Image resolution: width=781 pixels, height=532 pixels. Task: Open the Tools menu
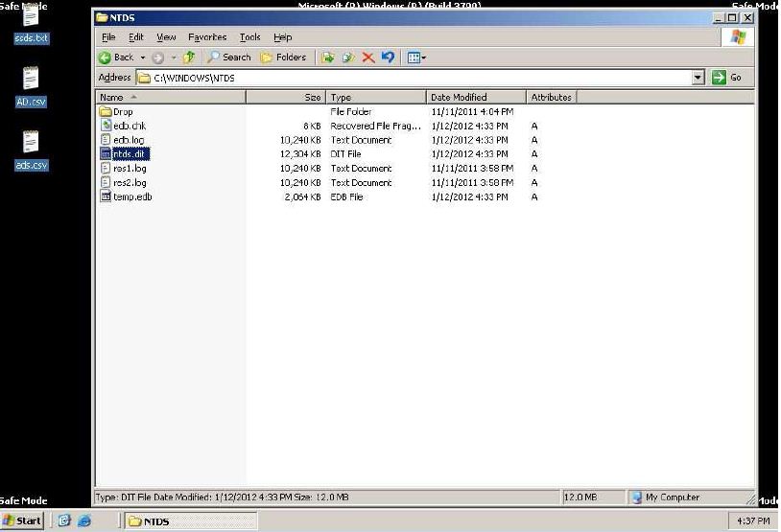click(249, 37)
